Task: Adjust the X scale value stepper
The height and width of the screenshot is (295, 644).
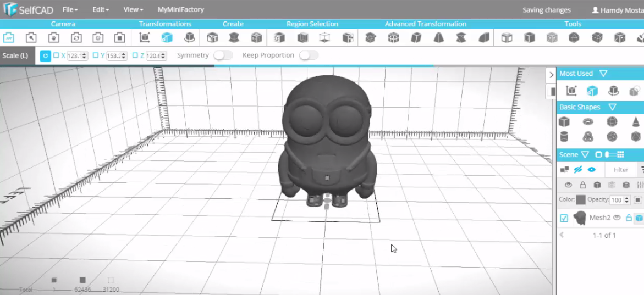Action: point(85,55)
